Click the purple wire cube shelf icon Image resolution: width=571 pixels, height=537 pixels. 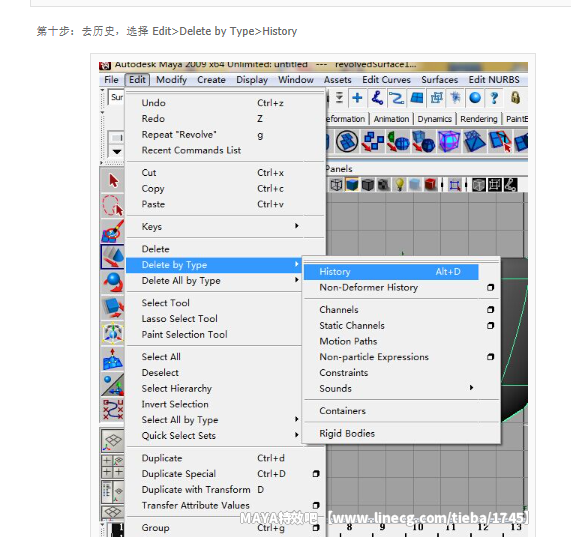coord(449,141)
